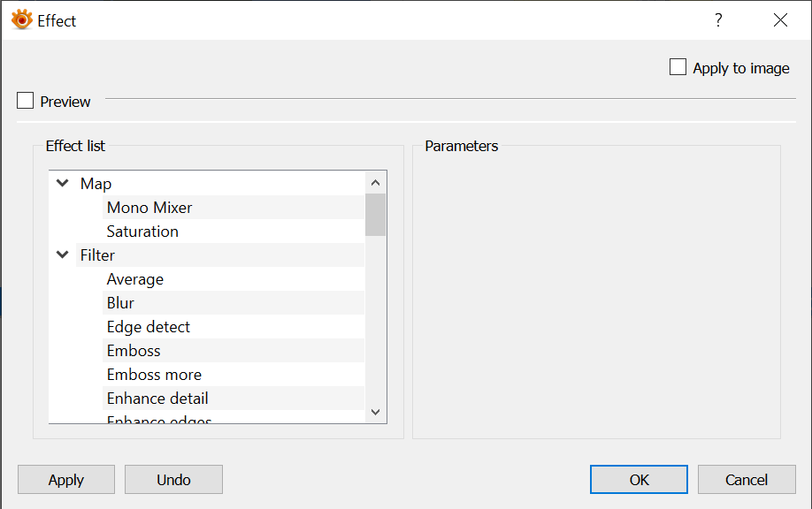Select the Edge detect filter
Viewport: 812px width, 509px height.
(x=149, y=327)
